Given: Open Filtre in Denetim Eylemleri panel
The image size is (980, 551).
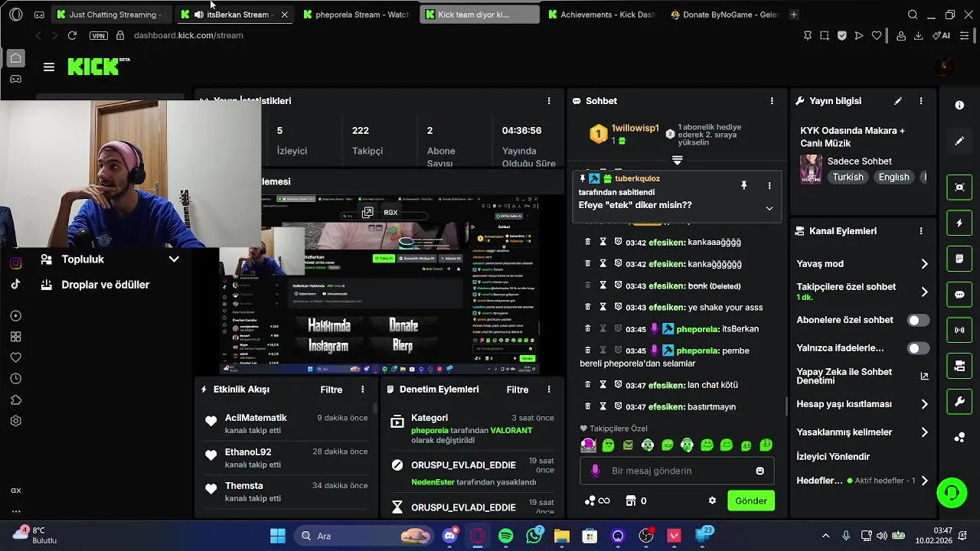Looking at the screenshot, I should [x=518, y=390].
